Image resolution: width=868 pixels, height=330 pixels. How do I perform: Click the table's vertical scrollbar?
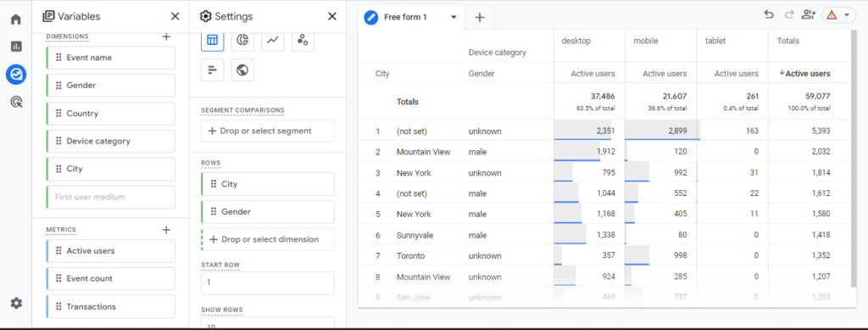click(x=853, y=159)
